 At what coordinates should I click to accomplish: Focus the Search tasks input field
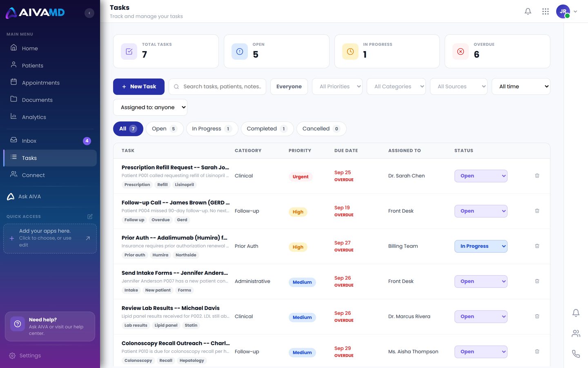pyautogui.click(x=217, y=87)
